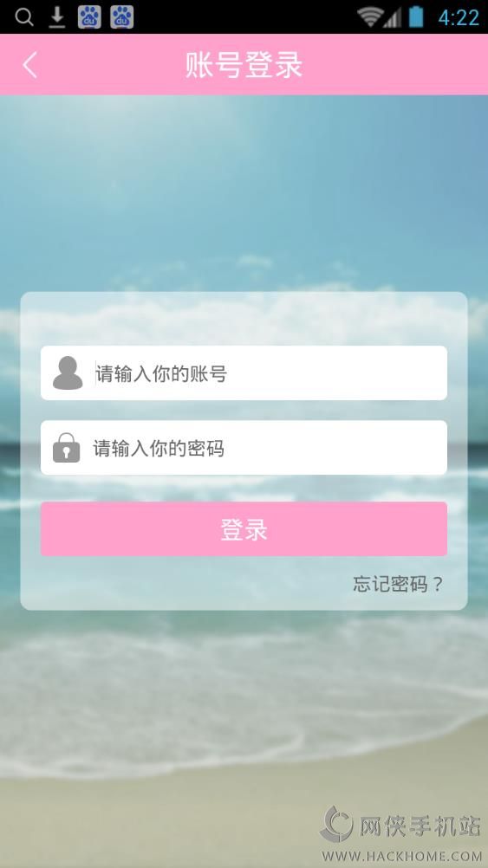
Task: Open the search icon in status bar
Action: pyautogui.click(x=23, y=17)
